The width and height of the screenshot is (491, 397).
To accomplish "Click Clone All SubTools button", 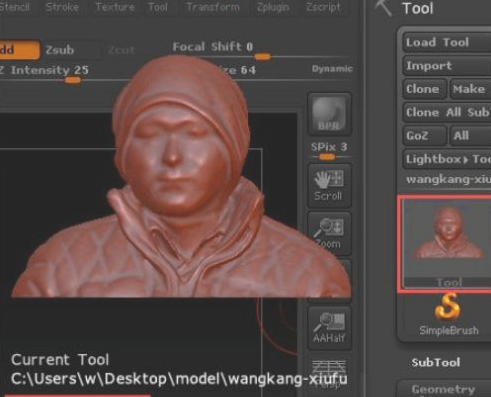I will [x=447, y=112].
